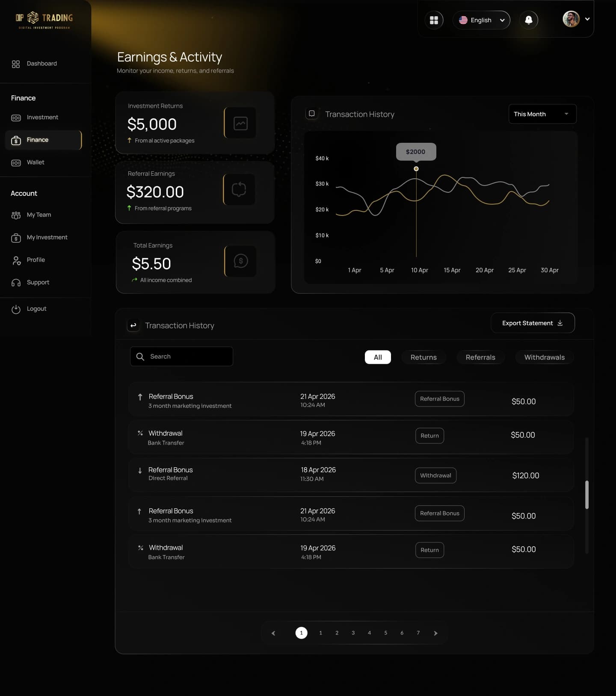Open page 7 in pagination
This screenshot has width=616, height=696.
click(418, 633)
